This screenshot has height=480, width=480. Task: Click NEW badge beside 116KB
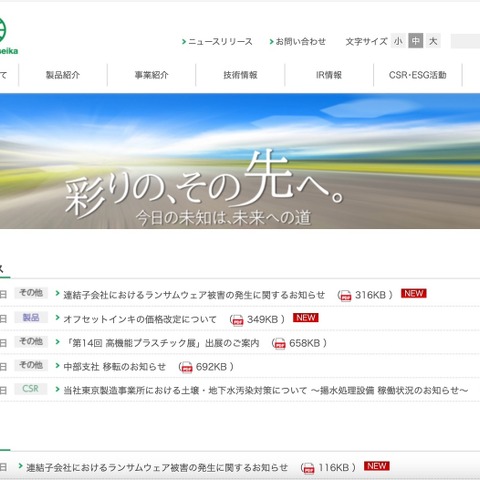(x=377, y=466)
